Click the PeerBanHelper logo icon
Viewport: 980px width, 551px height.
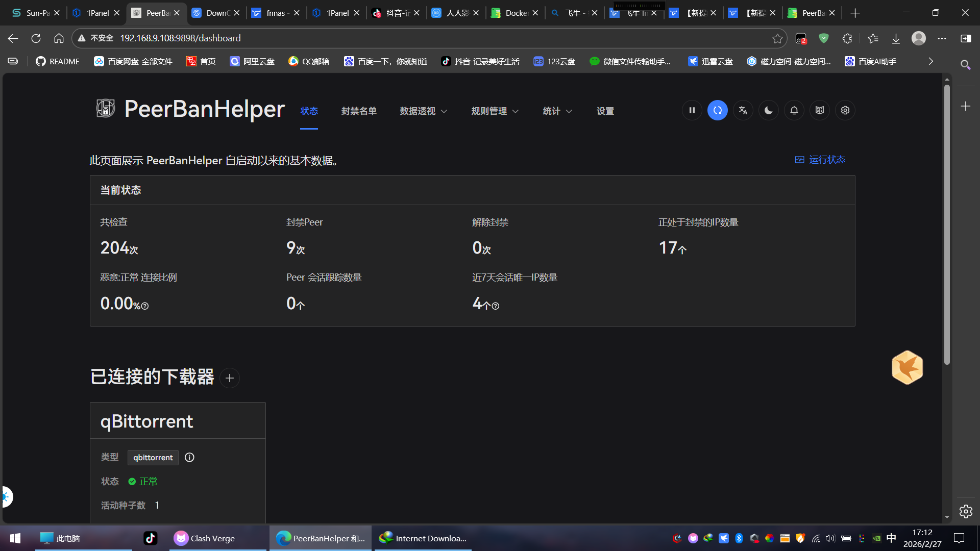tap(105, 109)
